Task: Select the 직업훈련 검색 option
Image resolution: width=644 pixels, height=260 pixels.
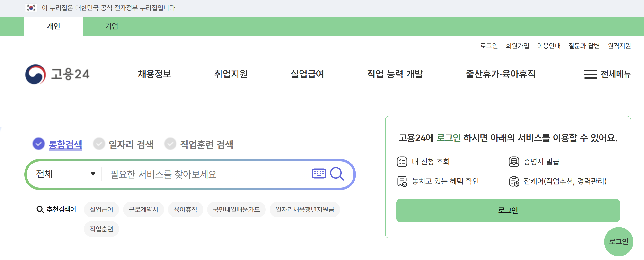Action: 206,144
